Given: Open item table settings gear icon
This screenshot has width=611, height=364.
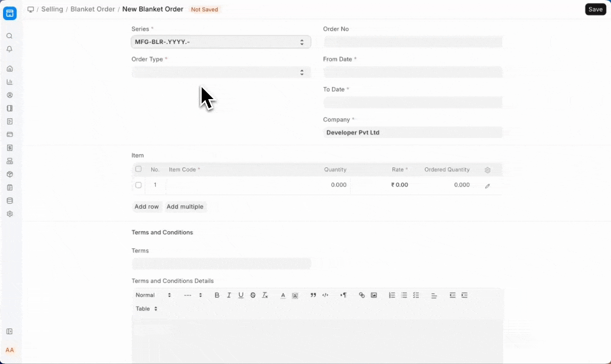Looking at the screenshot, I should 488,170.
